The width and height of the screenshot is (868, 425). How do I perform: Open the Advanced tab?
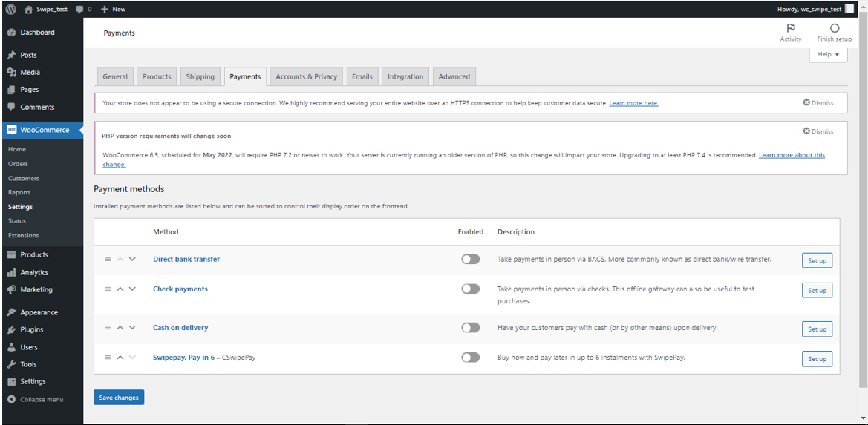pyautogui.click(x=454, y=77)
